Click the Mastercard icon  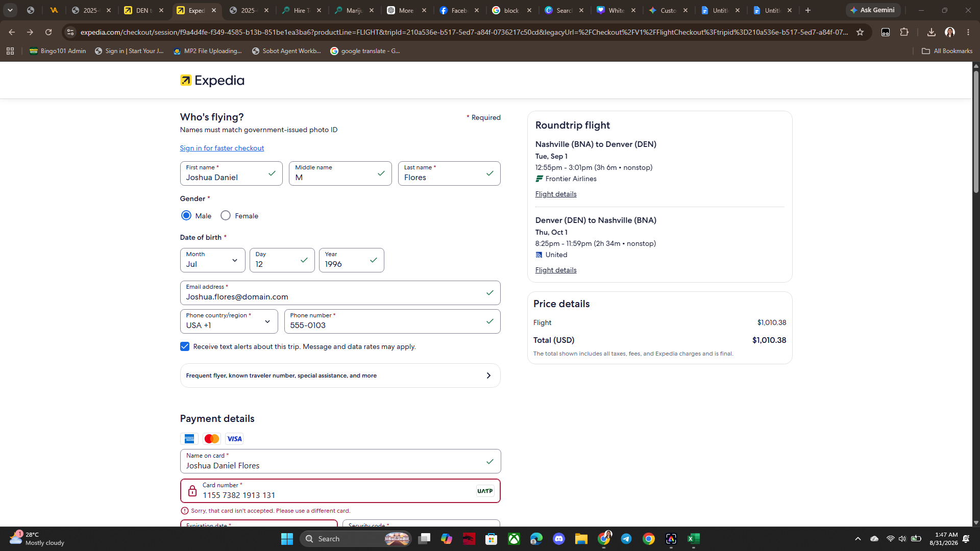[x=211, y=439]
